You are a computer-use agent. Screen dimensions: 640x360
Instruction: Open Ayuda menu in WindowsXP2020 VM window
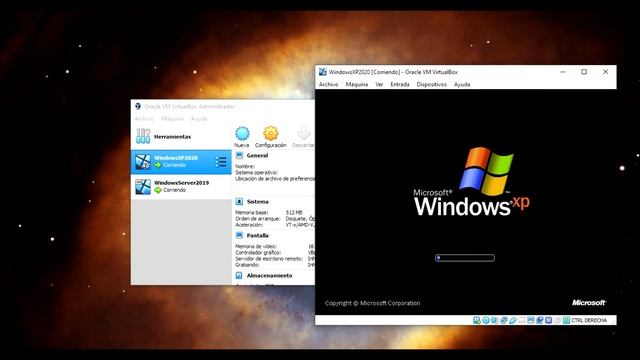point(462,84)
